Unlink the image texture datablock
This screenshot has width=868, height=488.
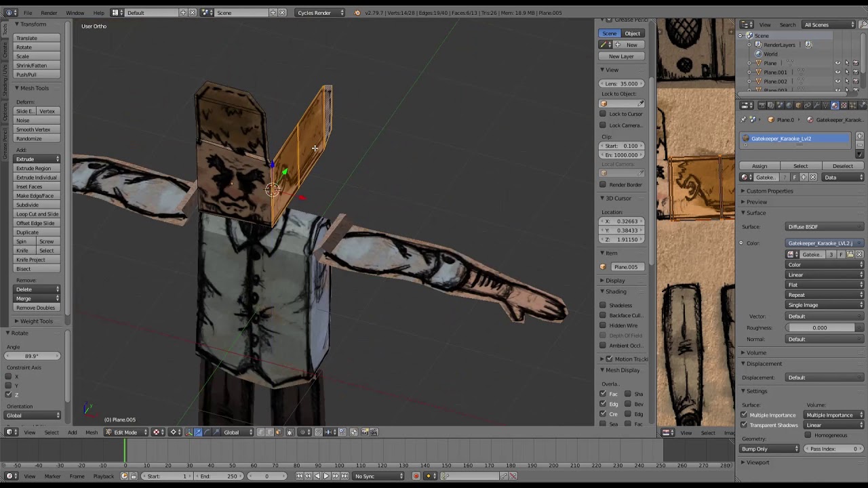point(859,255)
